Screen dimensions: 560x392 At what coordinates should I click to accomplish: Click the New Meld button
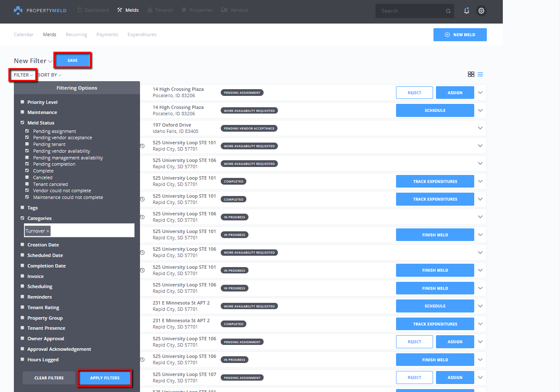tap(460, 35)
